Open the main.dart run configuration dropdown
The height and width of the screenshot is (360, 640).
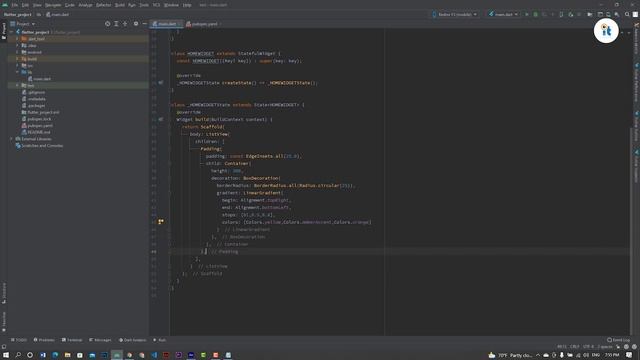point(503,14)
